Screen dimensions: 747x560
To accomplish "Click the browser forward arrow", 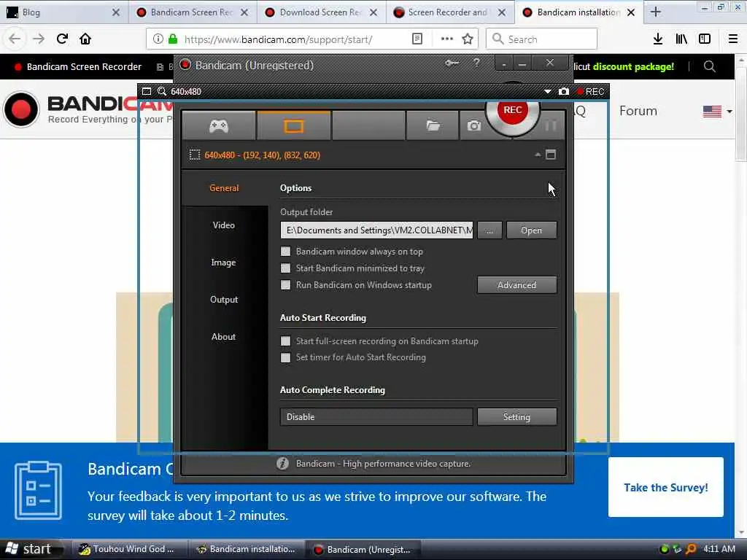I will pyautogui.click(x=39, y=39).
